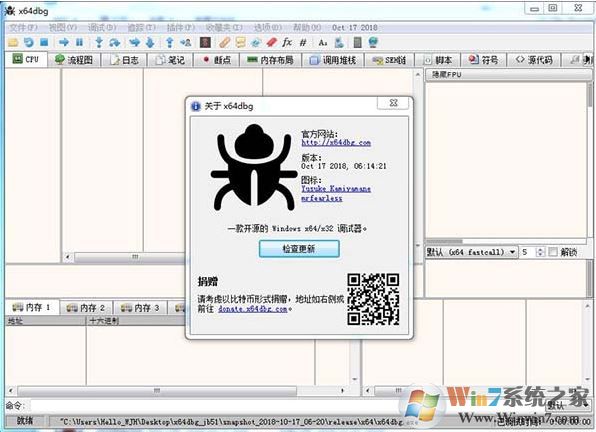Open the 收藏夹 menu
596x432 pixels.
click(224, 27)
